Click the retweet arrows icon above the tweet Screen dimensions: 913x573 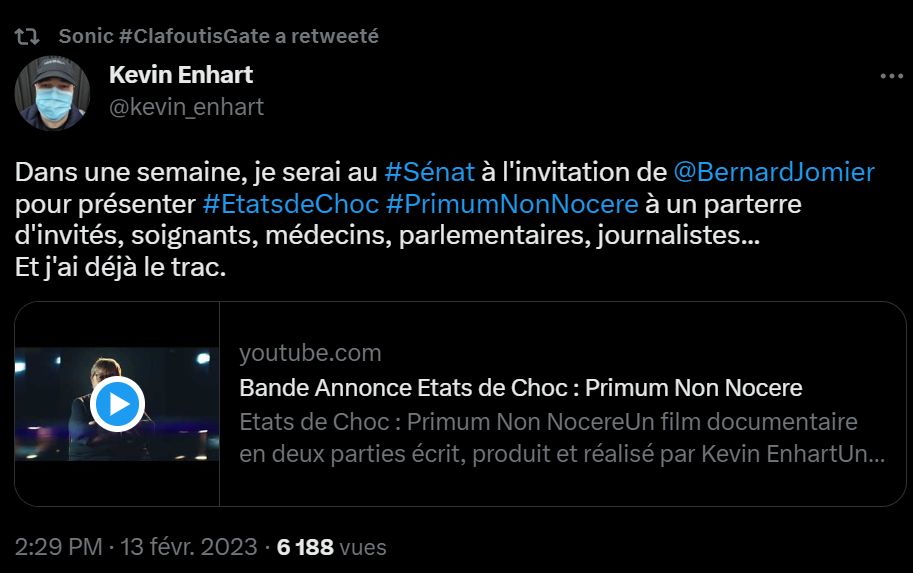coord(27,36)
